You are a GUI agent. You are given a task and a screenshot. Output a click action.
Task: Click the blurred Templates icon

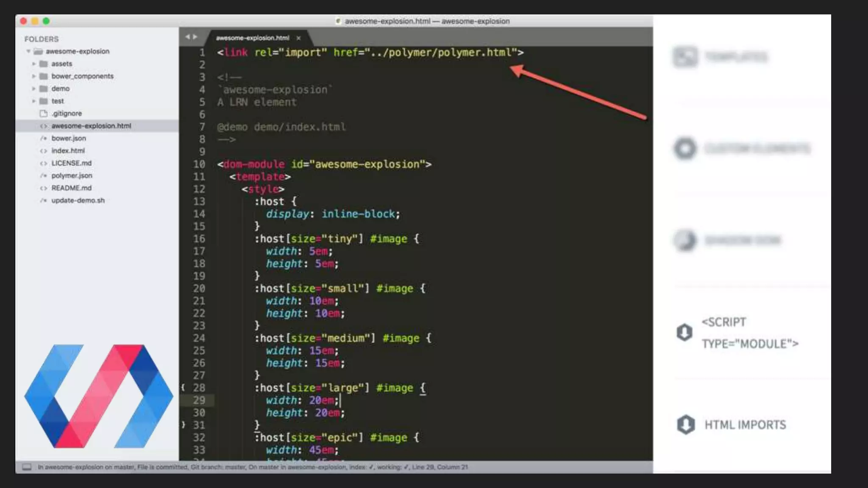[x=684, y=56]
